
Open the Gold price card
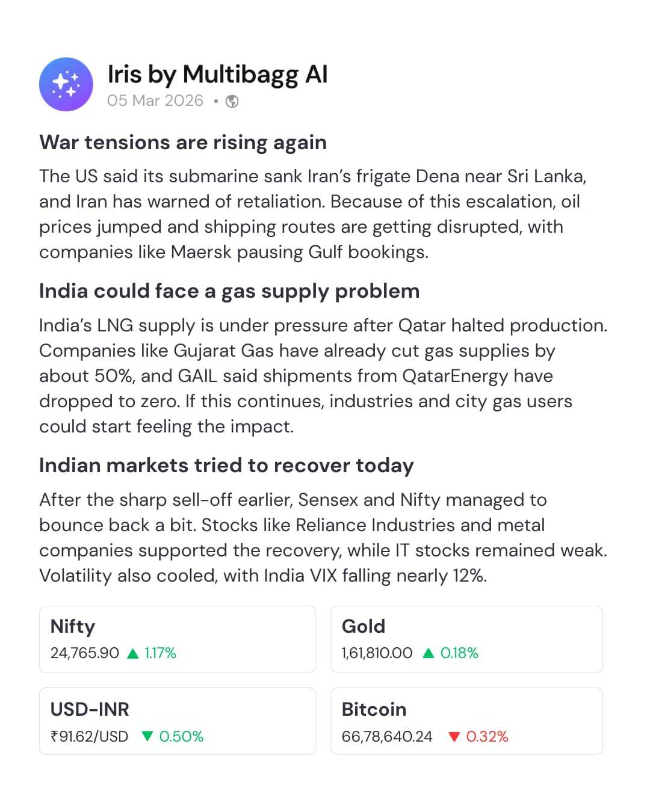click(466, 639)
